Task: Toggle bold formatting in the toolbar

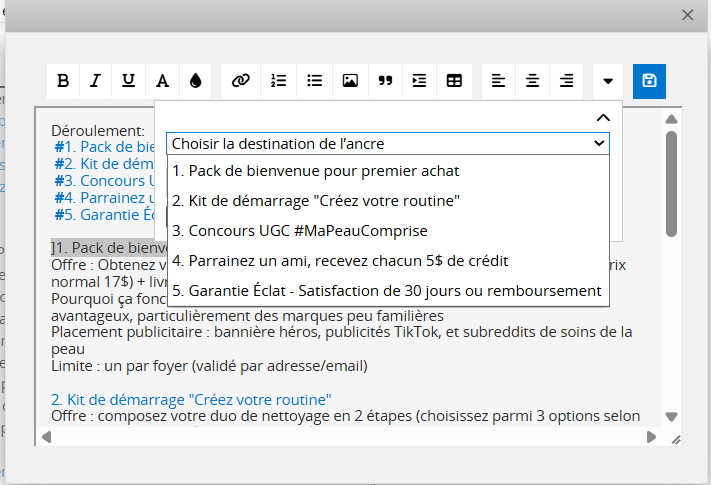Action: click(63, 81)
